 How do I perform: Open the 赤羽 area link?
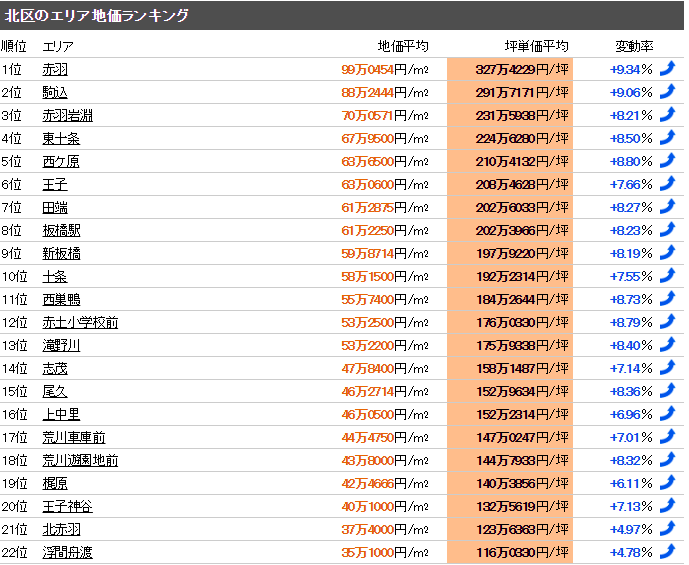pos(55,69)
